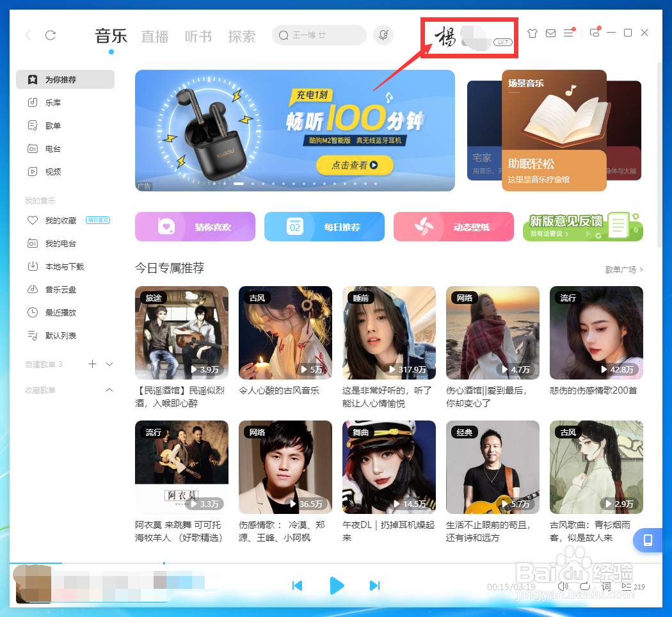This screenshot has height=617, width=672.
Task: Open the 午夜DL 舞曲 playlist cover
Action: point(389,467)
